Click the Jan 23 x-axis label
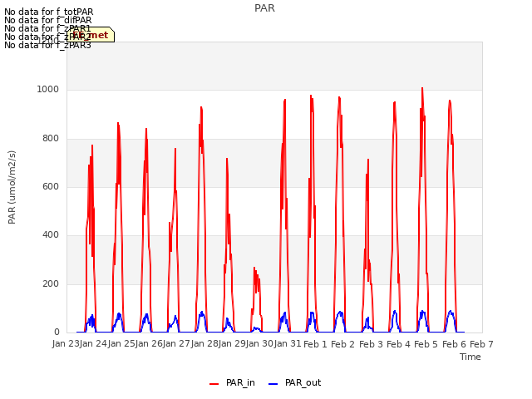The height and width of the screenshot is (399, 532). [66, 343]
